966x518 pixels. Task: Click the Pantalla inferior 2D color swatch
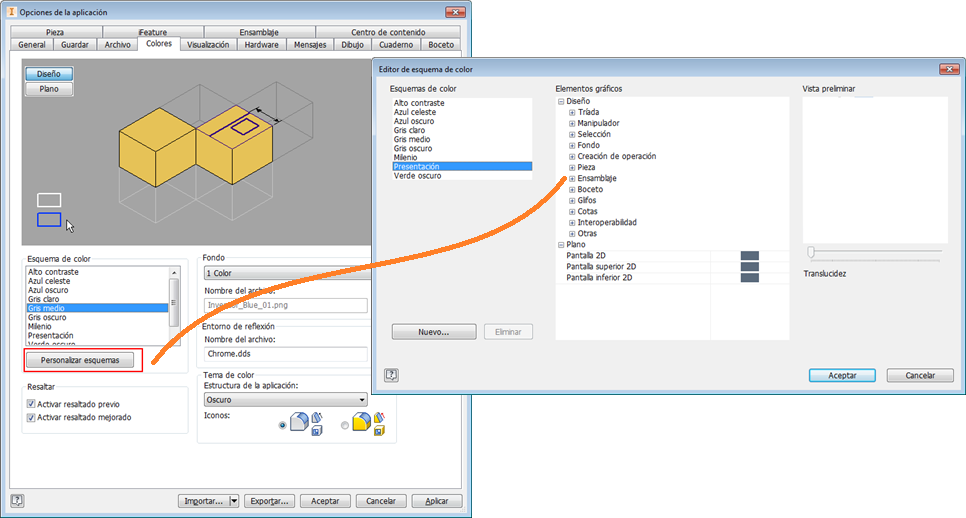point(749,278)
